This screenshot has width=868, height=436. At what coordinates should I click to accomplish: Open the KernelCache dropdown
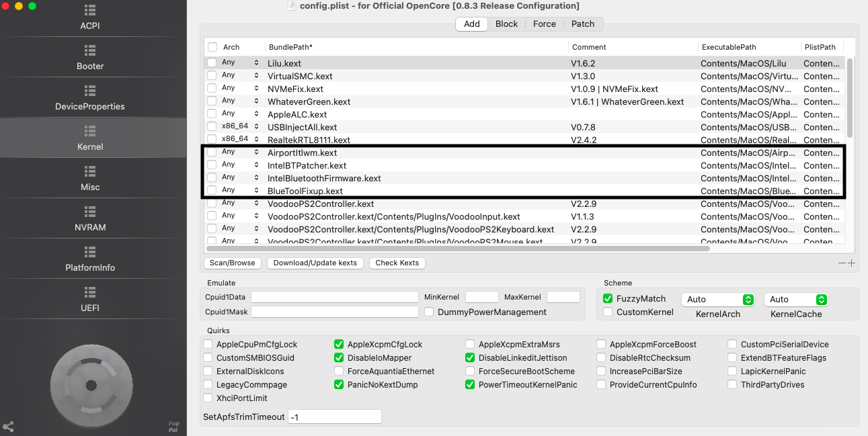click(796, 300)
